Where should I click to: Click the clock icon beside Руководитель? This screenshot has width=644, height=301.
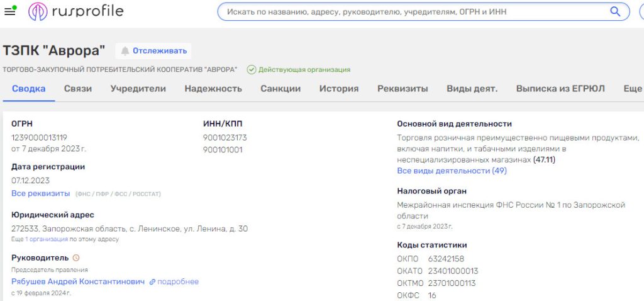pyautogui.click(x=76, y=258)
